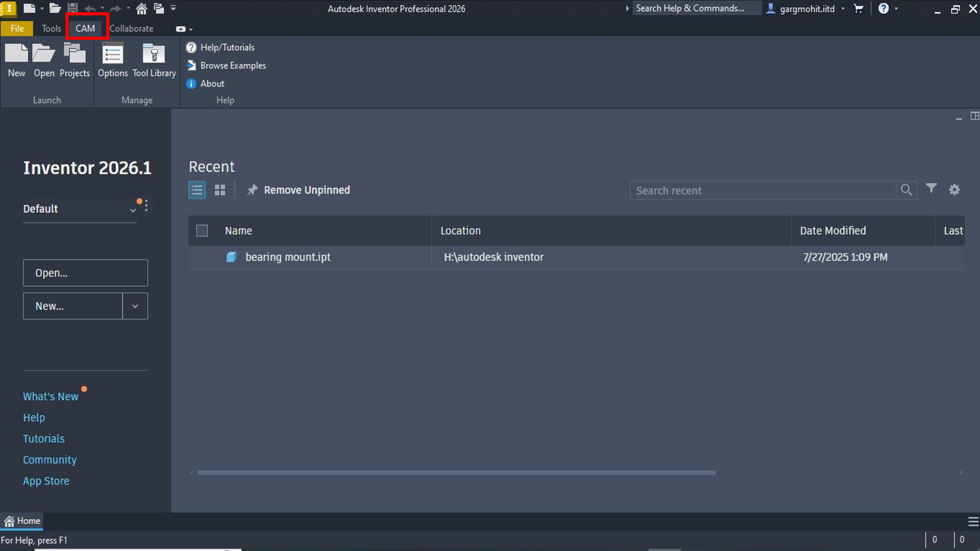Tick the select-all checkbox in Name header
This screenshot has height=551, width=980.
tap(202, 231)
